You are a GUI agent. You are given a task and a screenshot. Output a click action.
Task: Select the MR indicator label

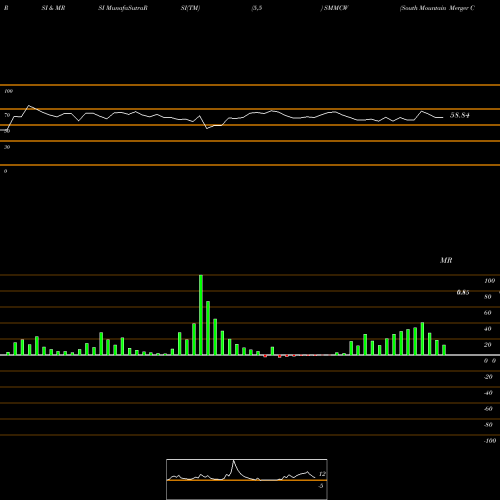pos(446,260)
